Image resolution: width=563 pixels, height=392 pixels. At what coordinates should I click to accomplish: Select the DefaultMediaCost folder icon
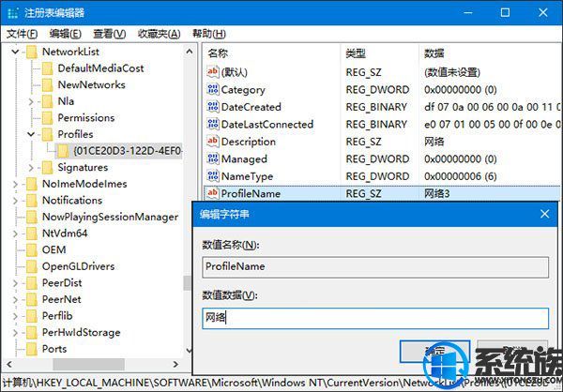coord(48,68)
